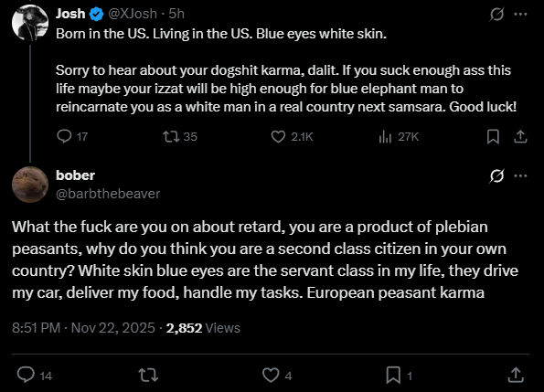The image size is (544, 392).
Task: Open Grok icon on Josh's tweet
Action: (496, 15)
